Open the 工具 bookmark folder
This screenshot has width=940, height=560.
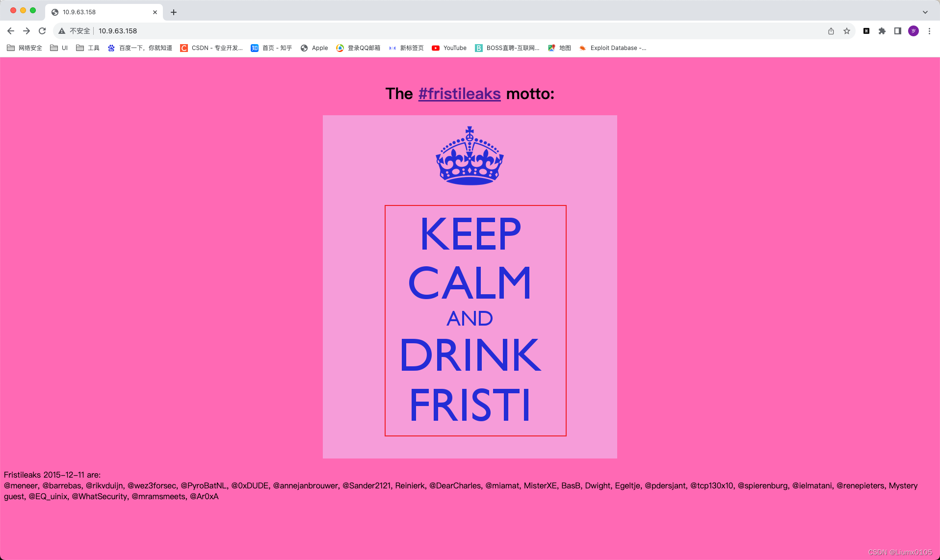tap(88, 48)
